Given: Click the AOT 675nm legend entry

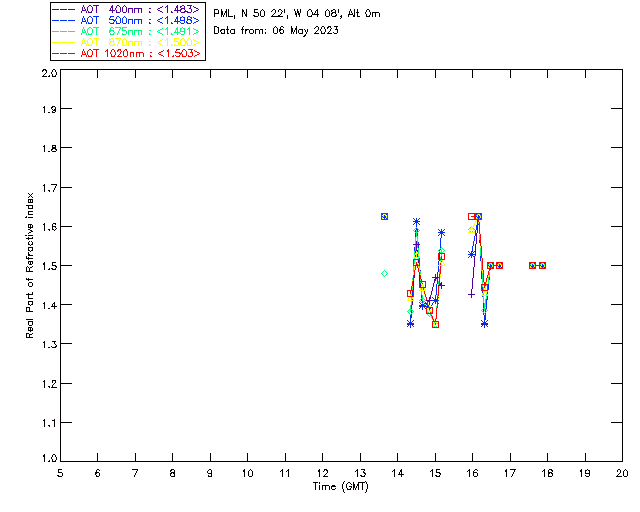Looking at the screenshot, I should [126, 31].
